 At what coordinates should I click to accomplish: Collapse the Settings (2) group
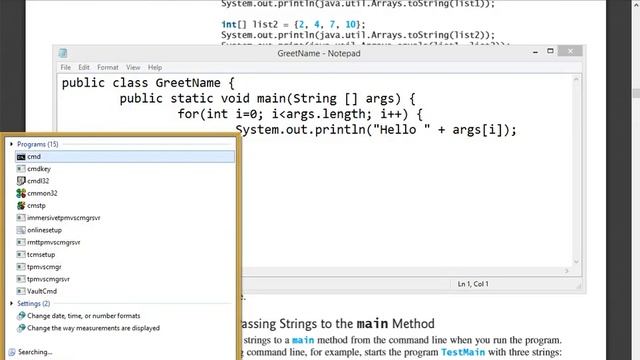tap(11, 303)
